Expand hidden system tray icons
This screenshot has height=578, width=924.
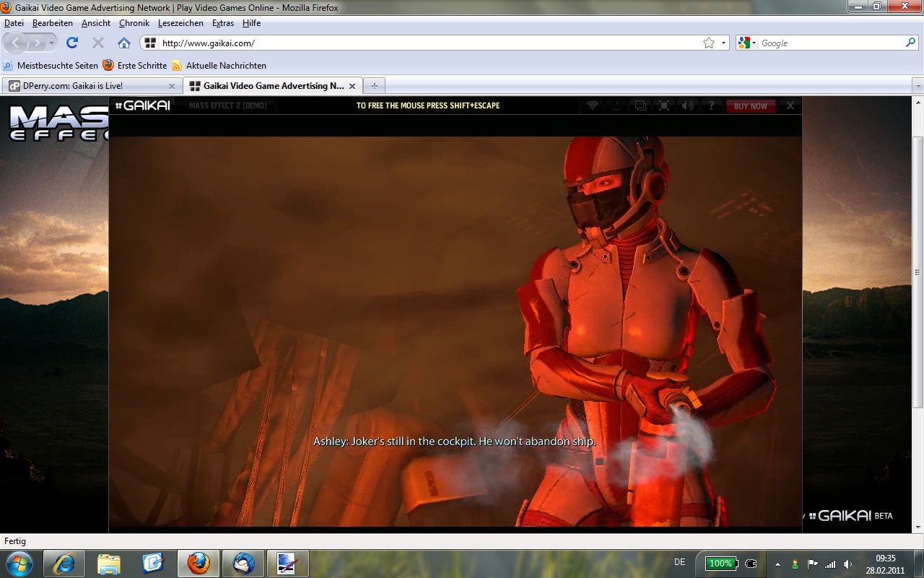coord(778,564)
